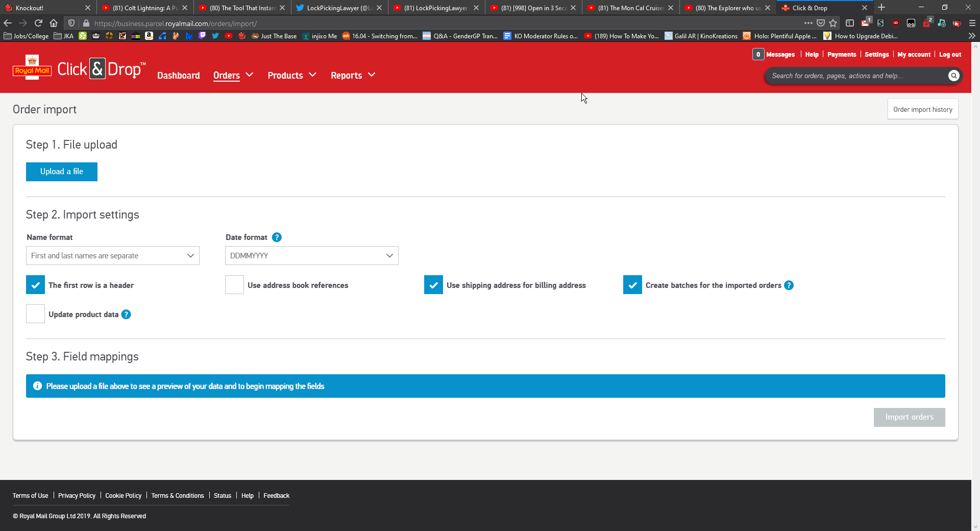980x531 pixels.
Task: Open the mail checker extension icon
Action: point(866,22)
